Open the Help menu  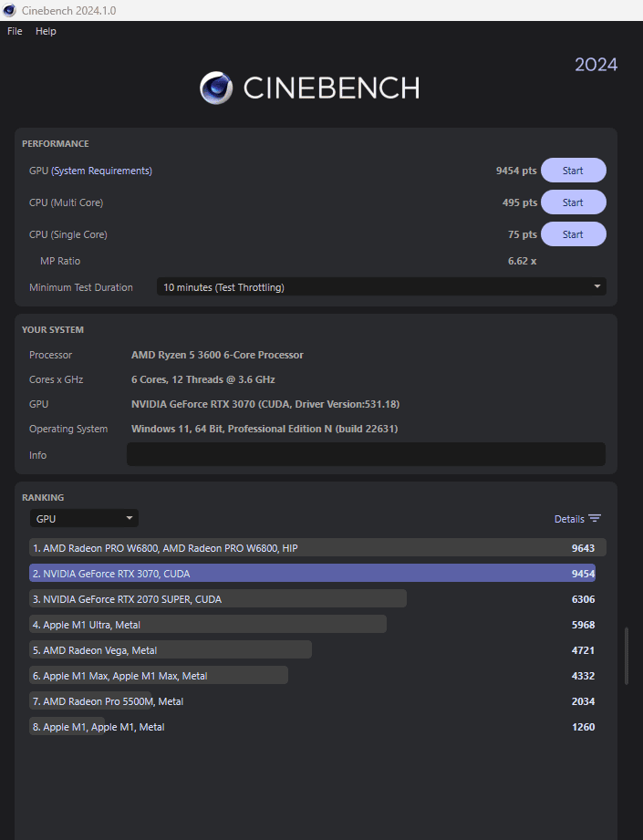tap(46, 31)
